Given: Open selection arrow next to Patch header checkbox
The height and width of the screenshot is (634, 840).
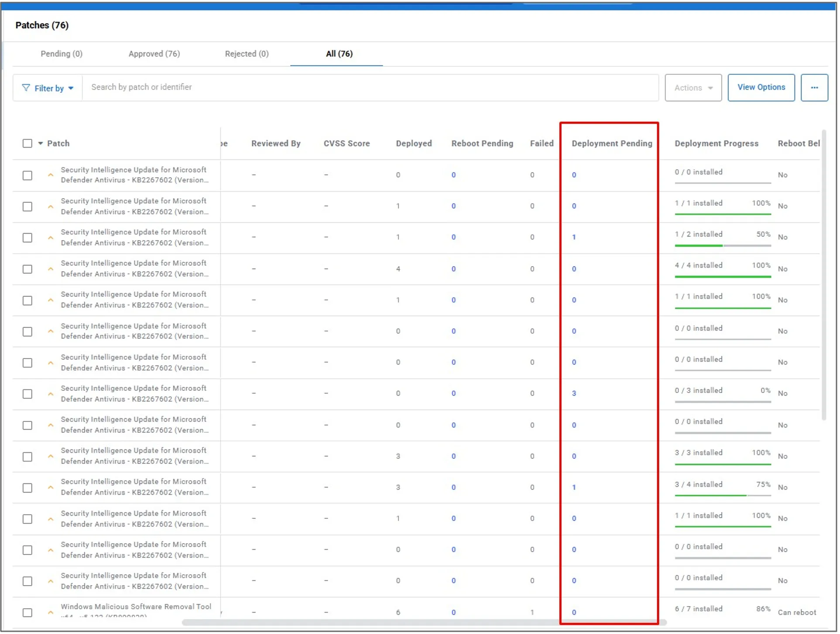Looking at the screenshot, I should (41, 143).
